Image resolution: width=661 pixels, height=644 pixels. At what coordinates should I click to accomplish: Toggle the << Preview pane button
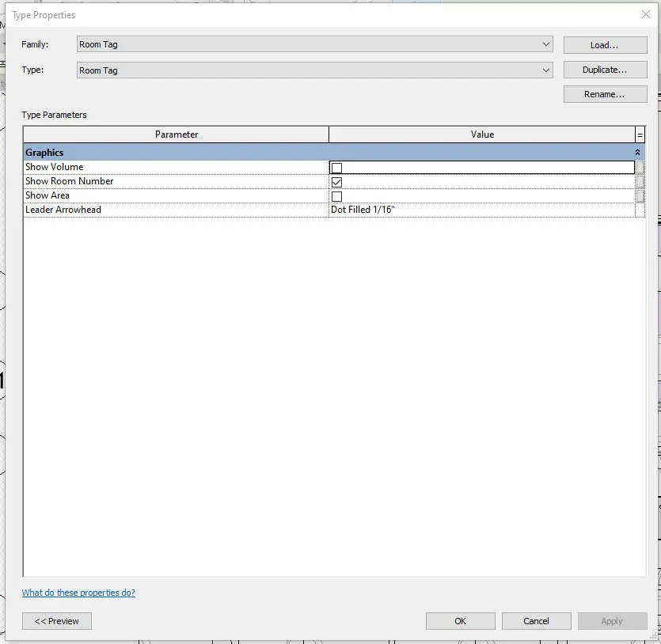pyautogui.click(x=57, y=621)
